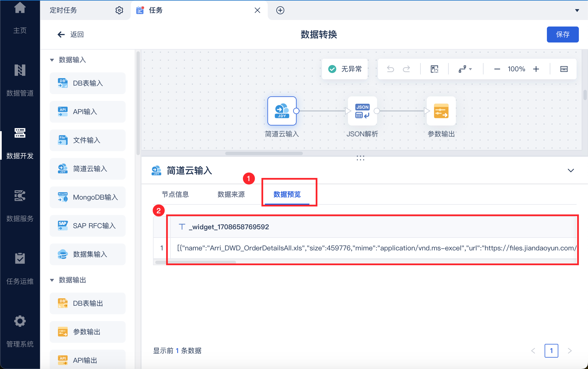This screenshot has width=588, height=369.
Task: Collapse the 数据输入 section
Action: pos(52,60)
